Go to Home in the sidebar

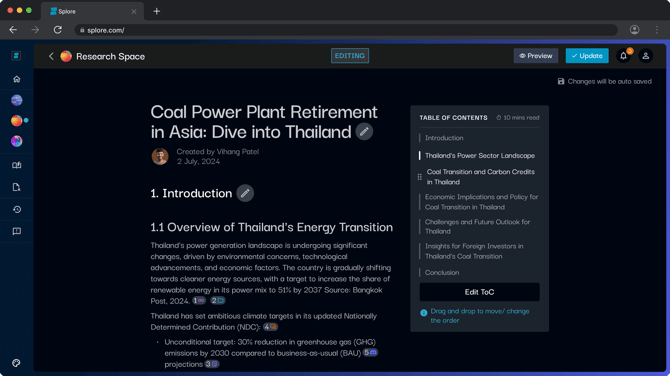click(17, 79)
